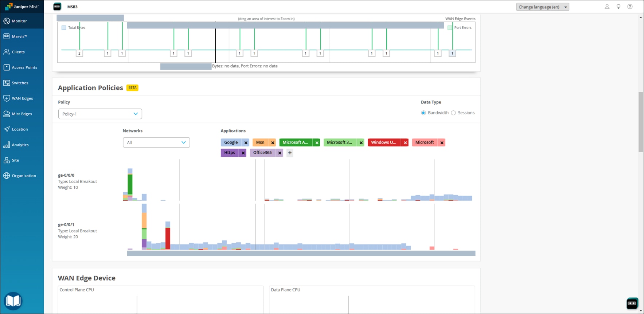Click the tall red bar in ge-0/0/1 chart
Image resolution: width=644 pixels, height=314 pixels.
pyautogui.click(x=168, y=238)
